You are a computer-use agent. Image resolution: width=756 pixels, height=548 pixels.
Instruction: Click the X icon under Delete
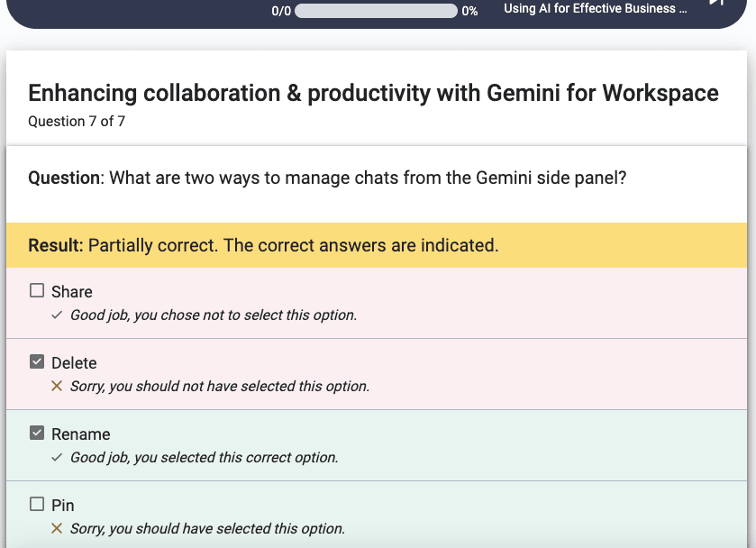pos(57,386)
